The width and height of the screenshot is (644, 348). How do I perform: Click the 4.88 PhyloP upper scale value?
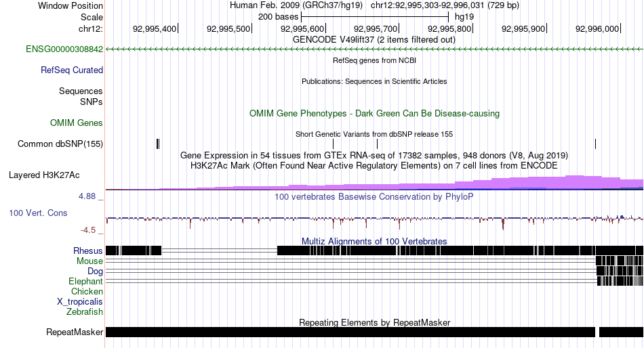point(87,196)
